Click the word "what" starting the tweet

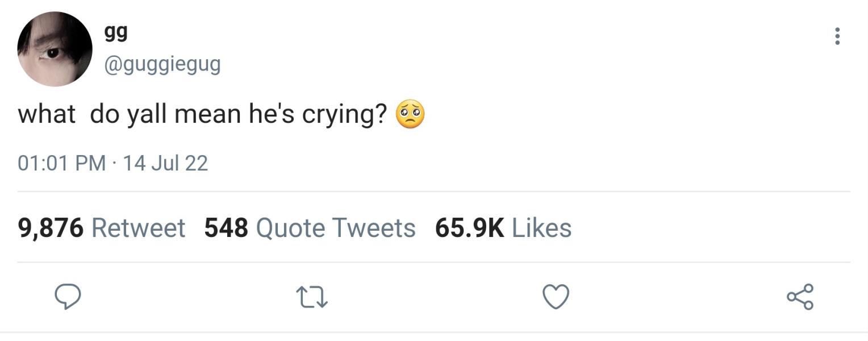point(46,114)
